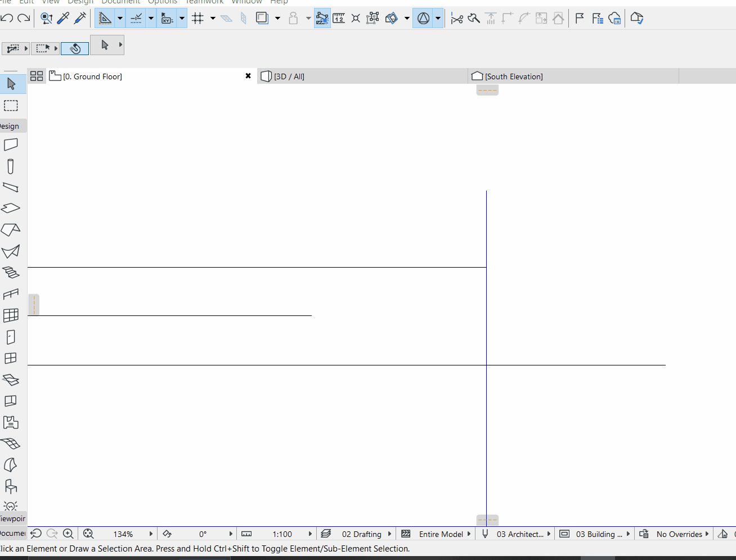Screen dimensions: 736x560
Task: Click the Arrow tool info box button
Action: [x=107, y=45]
